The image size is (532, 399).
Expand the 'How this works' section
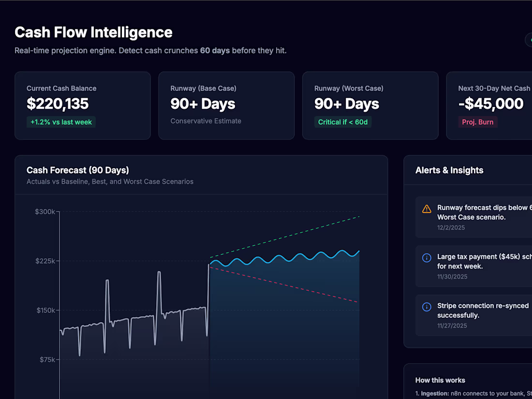pyautogui.click(x=440, y=380)
